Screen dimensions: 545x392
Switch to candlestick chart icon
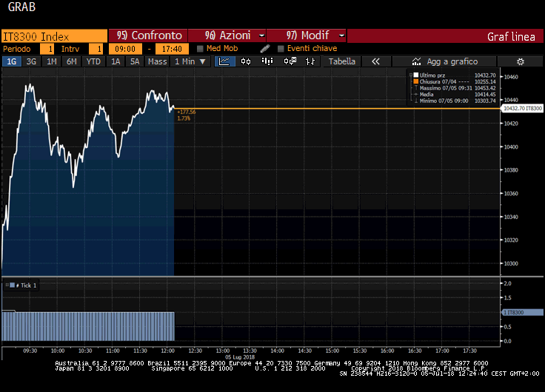[x=245, y=61]
